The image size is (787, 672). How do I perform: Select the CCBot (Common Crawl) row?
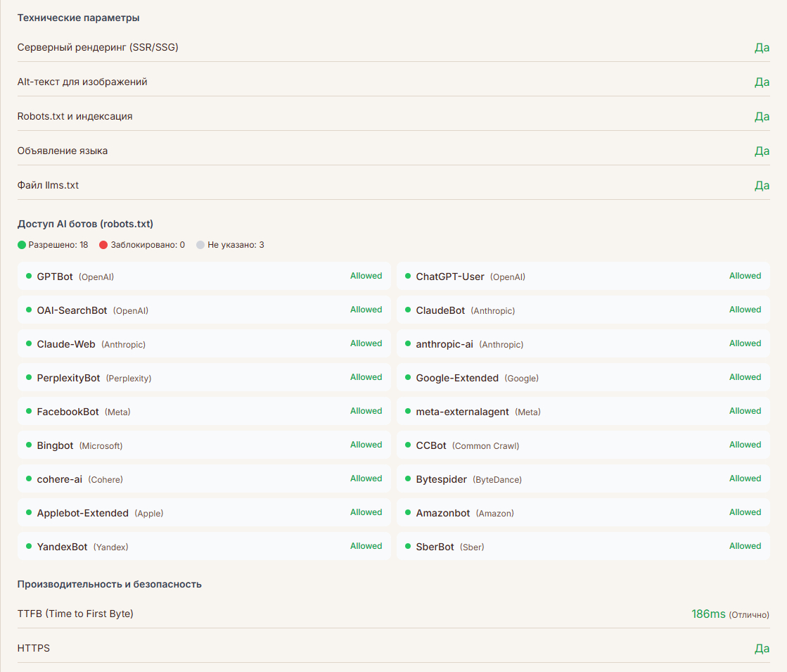point(583,445)
